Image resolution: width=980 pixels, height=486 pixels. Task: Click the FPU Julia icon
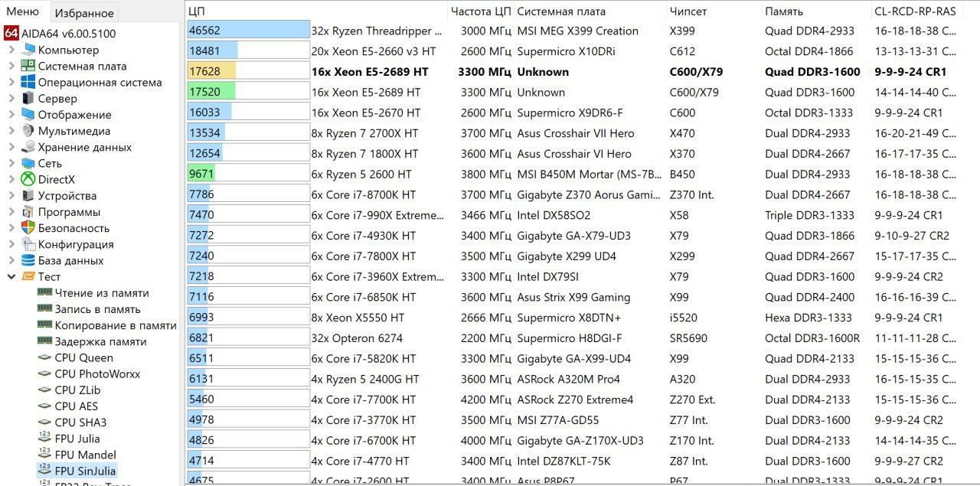click(x=44, y=438)
